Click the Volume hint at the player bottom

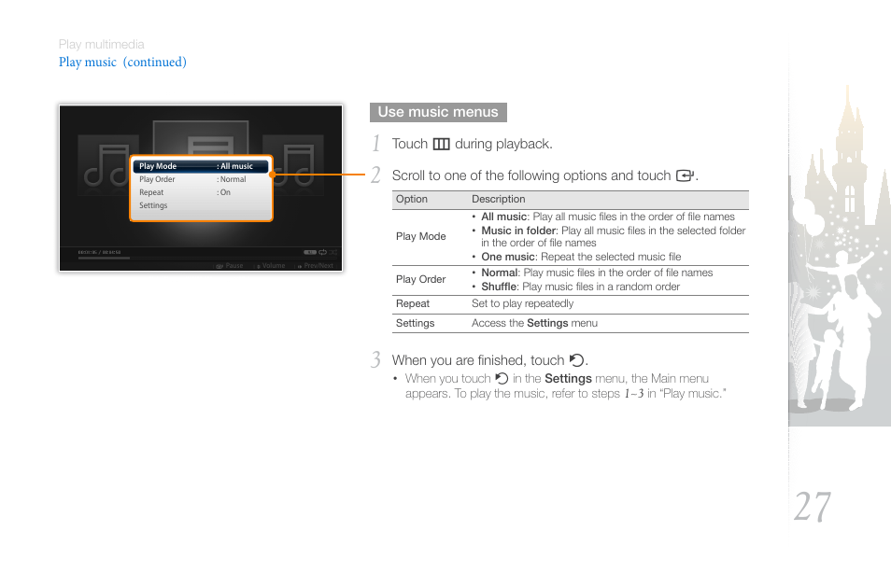pyautogui.click(x=271, y=265)
